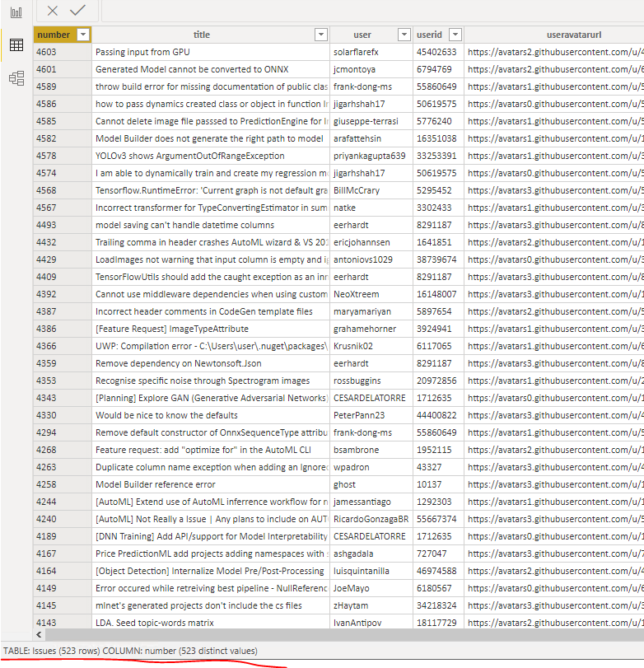This screenshot has width=644, height=668.
Task: Select user cell 'NeoXtreem'
Action: coord(371,294)
